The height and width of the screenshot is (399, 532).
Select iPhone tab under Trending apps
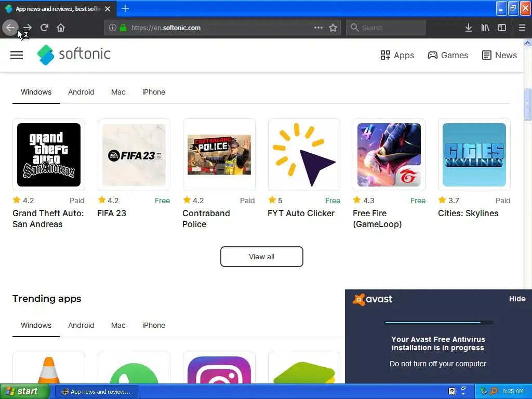154,325
